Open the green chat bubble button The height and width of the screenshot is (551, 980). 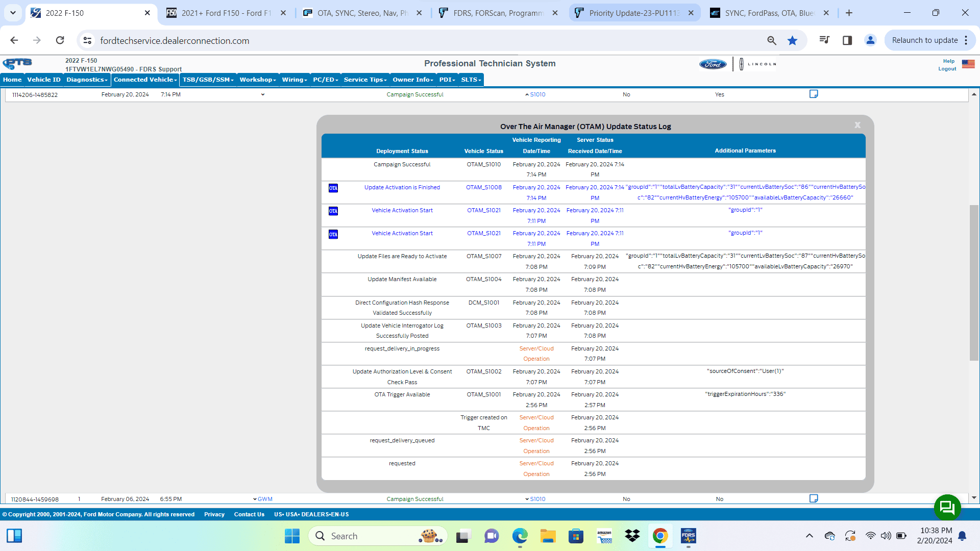[947, 508]
